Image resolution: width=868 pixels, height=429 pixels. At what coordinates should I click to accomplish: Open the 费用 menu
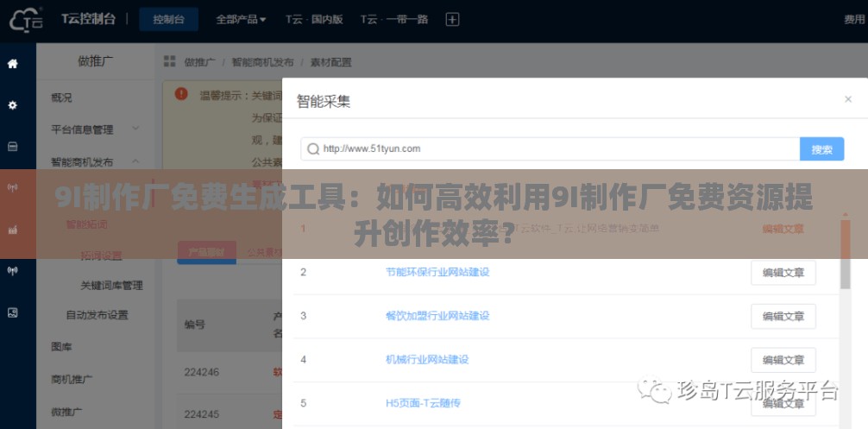click(x=855, y=19)
